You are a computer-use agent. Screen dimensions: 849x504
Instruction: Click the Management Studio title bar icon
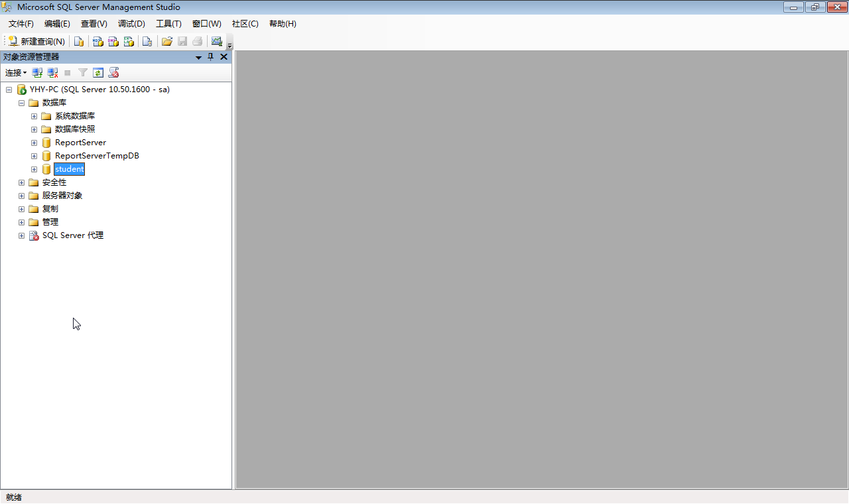8,7
